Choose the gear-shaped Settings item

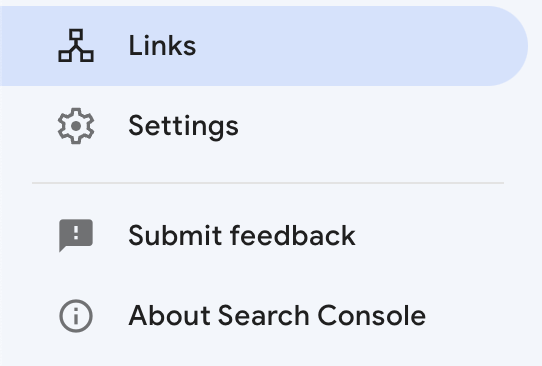pos(264,126)
